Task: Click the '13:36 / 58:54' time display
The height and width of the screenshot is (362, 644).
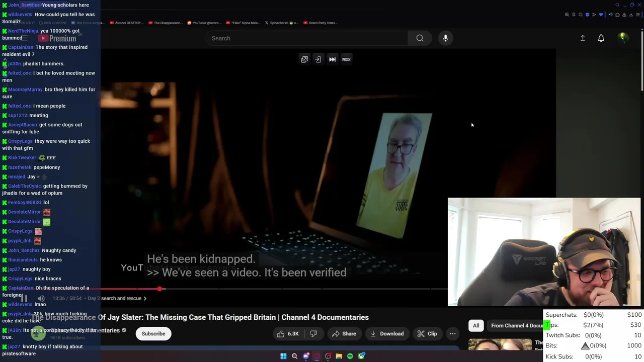Action: click(x=67, y=298)
